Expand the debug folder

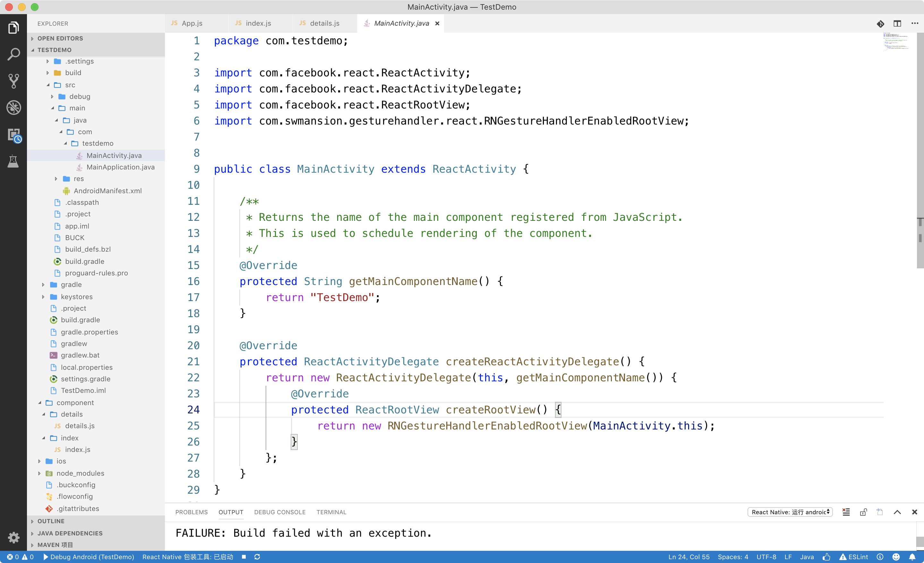pos(96,96)
